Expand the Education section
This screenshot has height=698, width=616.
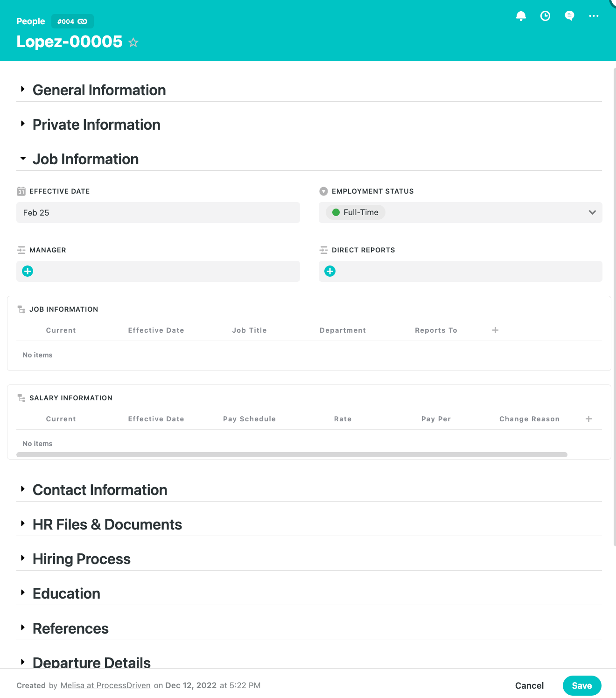[x=22, y=593]
